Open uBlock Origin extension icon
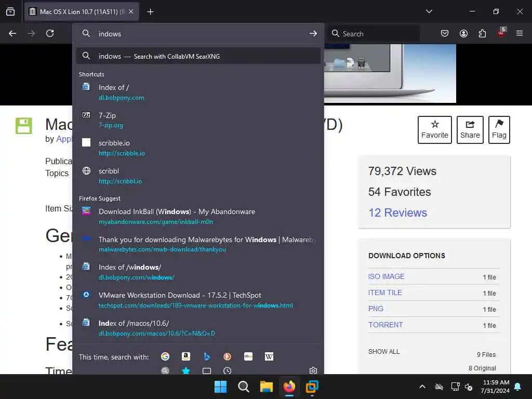 [x=501, y=33]
